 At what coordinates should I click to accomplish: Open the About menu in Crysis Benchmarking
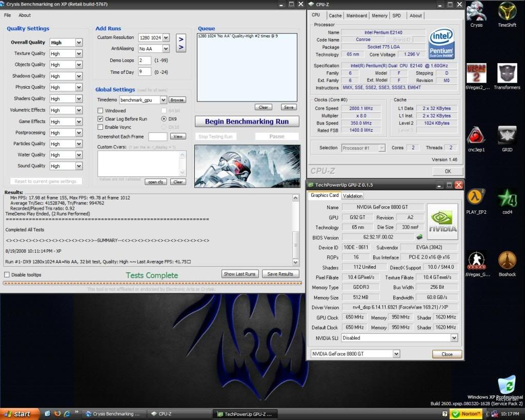(x=25, y=15)
